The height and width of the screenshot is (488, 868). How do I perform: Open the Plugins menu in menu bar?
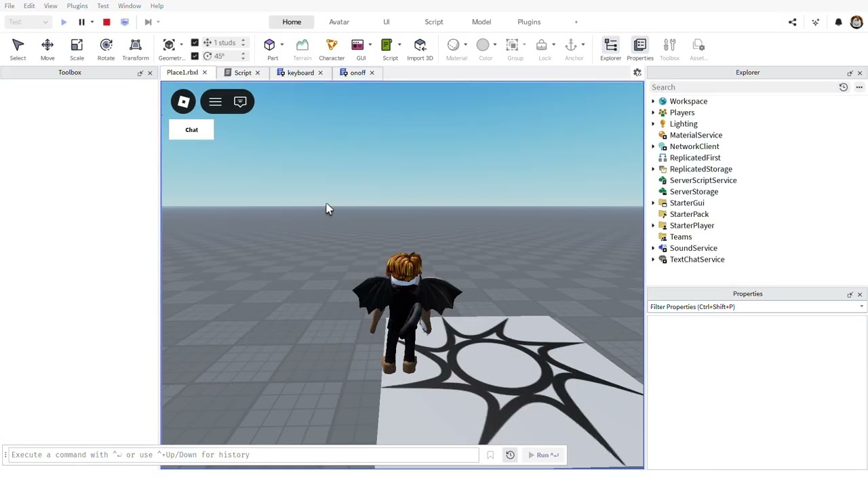[x=77, y=5]
